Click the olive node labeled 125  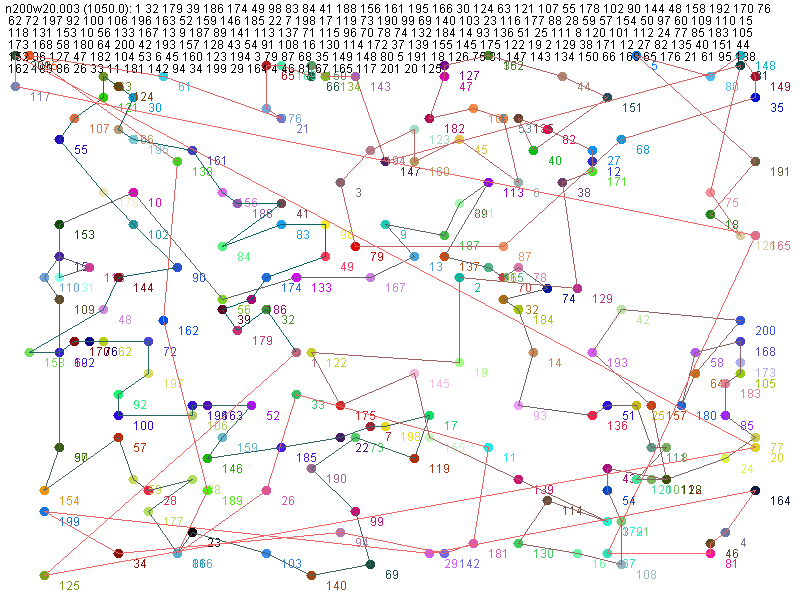pos(44,575)
